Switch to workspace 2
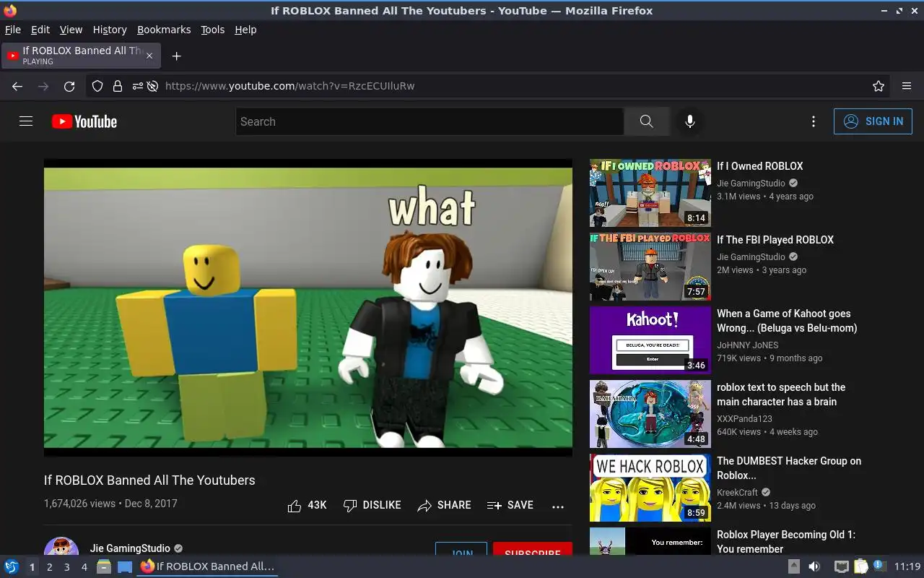Viewport: 924px width, 578px height. [49, 567]
